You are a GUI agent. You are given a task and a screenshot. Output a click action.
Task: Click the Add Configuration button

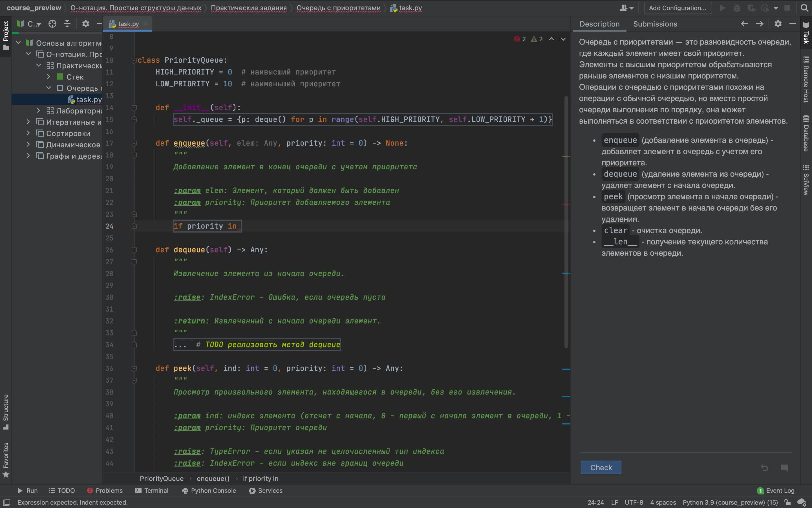(x=678, y=8)
